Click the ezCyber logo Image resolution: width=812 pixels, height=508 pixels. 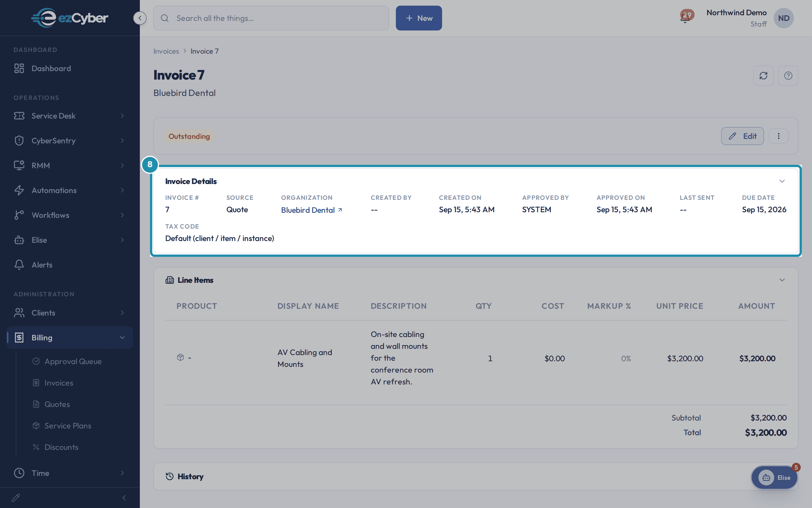[x=69, y=18]
